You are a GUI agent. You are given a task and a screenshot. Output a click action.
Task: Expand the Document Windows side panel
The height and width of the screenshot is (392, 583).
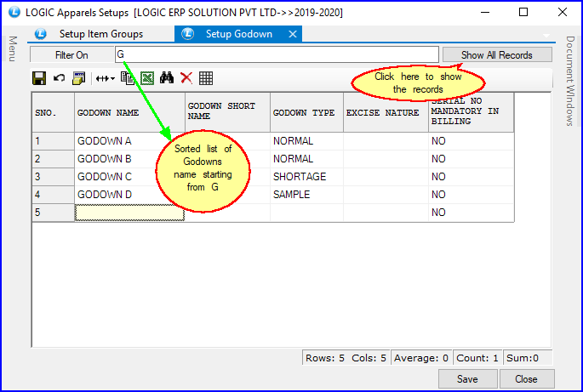[570, 81]
